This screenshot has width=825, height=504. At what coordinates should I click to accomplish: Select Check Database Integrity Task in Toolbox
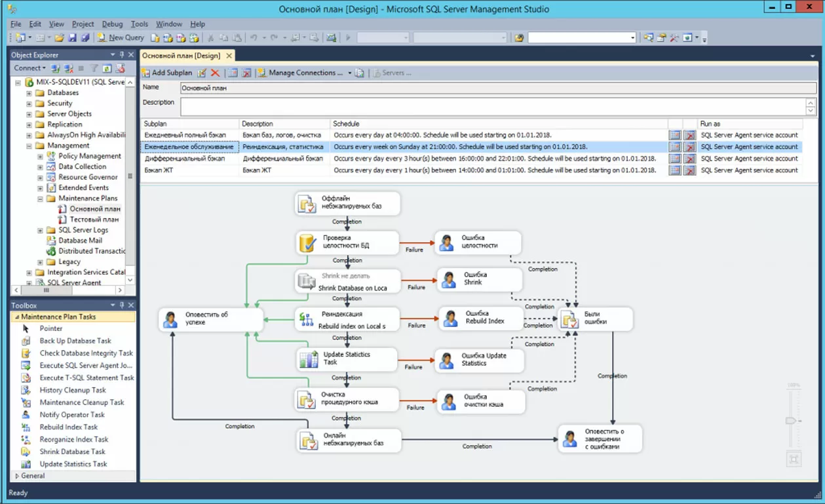click(86, 353)
